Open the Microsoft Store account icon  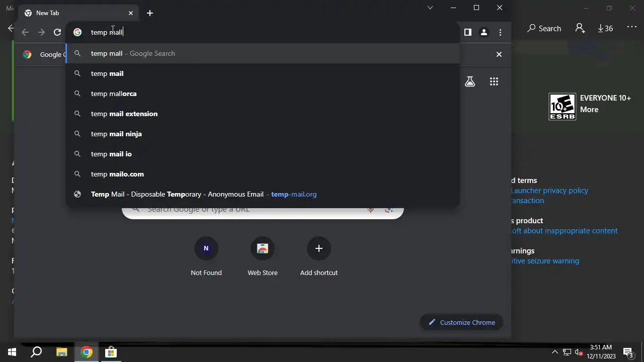tap(580, 28)
